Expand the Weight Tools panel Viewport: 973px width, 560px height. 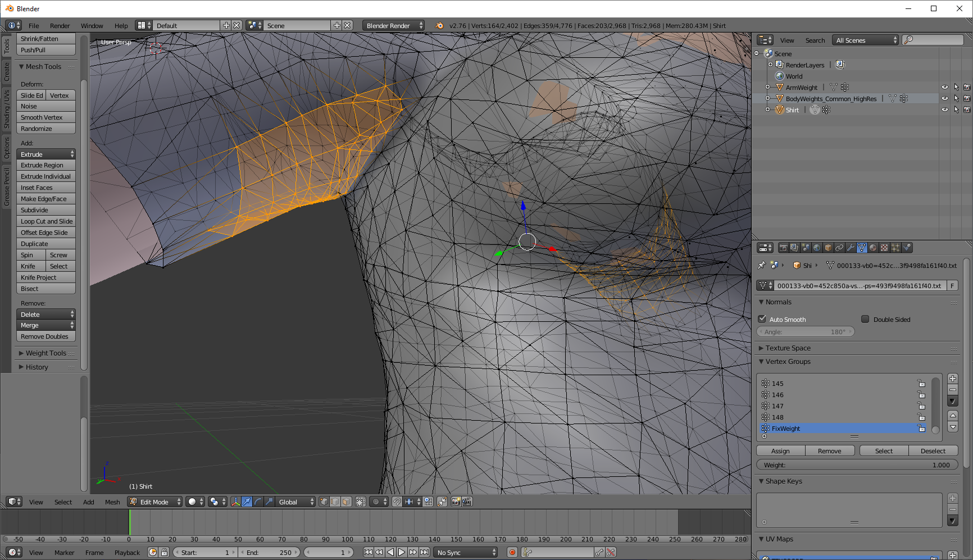pyautogui.click(x=46, y=353)
